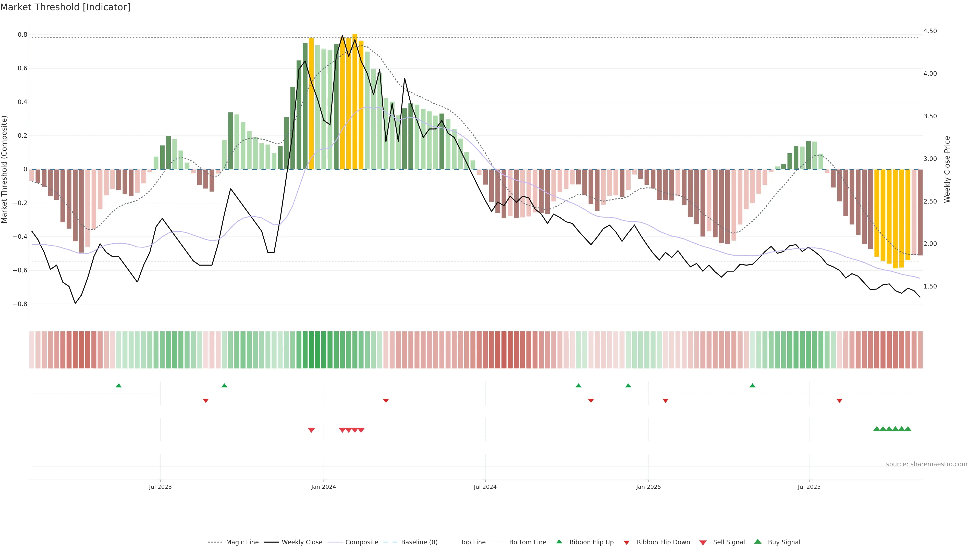980x551 pixels.
Task: Click the Ribbon Flip Up legend triangle icon
Action: (559, 542)
